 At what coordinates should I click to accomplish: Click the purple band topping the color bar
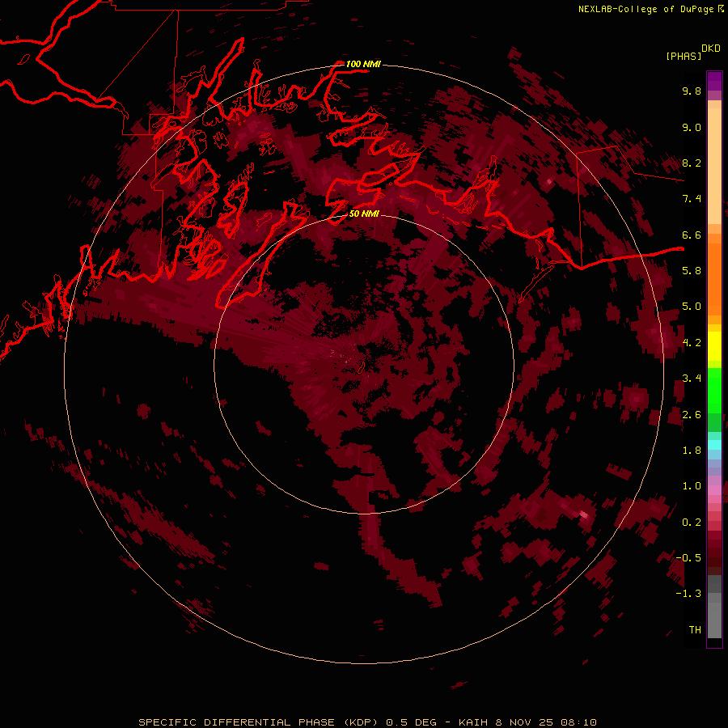coord(714,81)
